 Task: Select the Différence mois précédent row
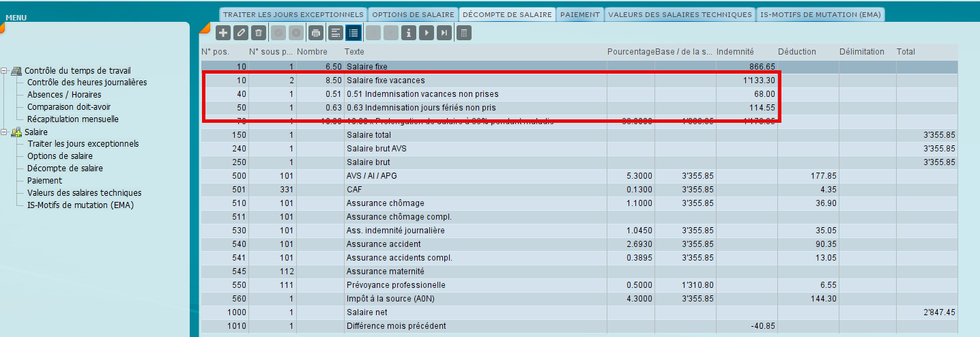tap(579, 326)
